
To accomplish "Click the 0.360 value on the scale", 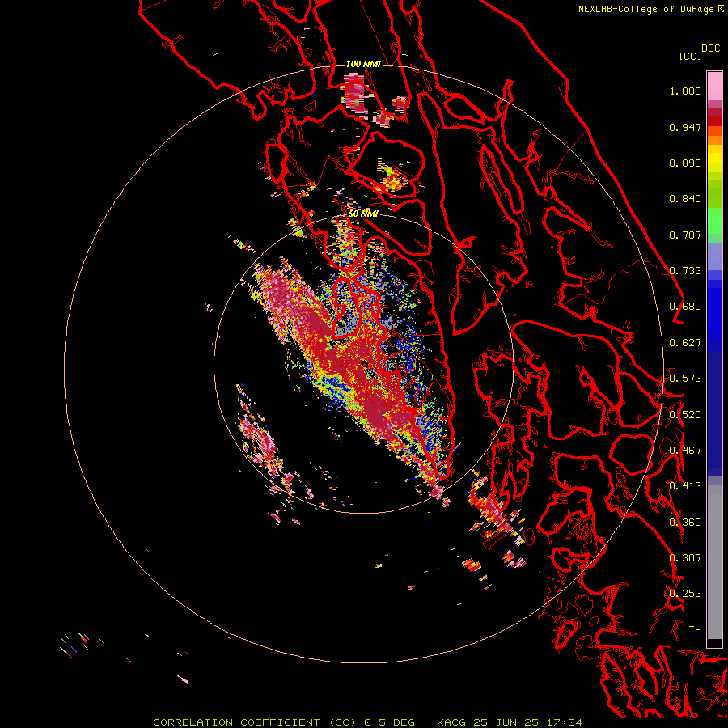I will 685,523.
